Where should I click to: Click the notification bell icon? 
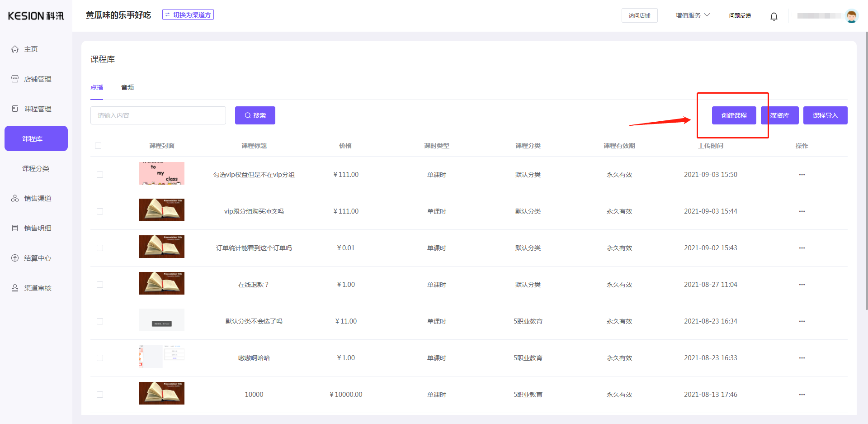774,16
